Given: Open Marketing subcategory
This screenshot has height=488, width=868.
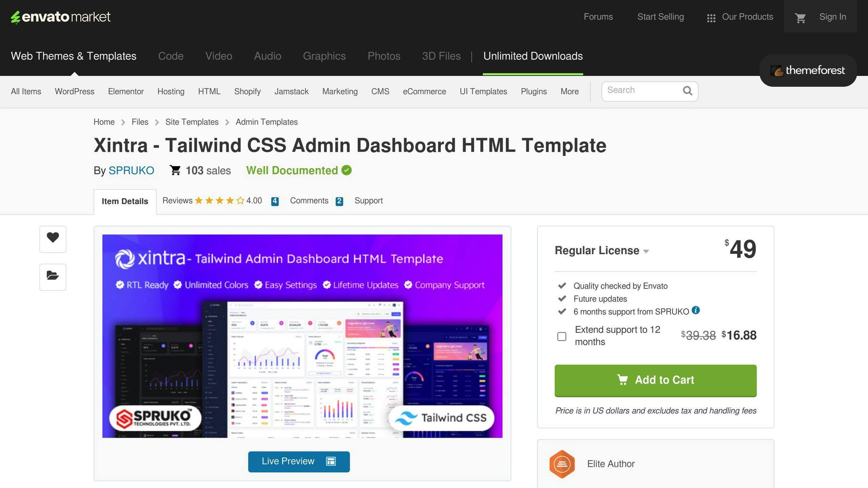Looking at the screenshot, I should (x=340, y=91).
